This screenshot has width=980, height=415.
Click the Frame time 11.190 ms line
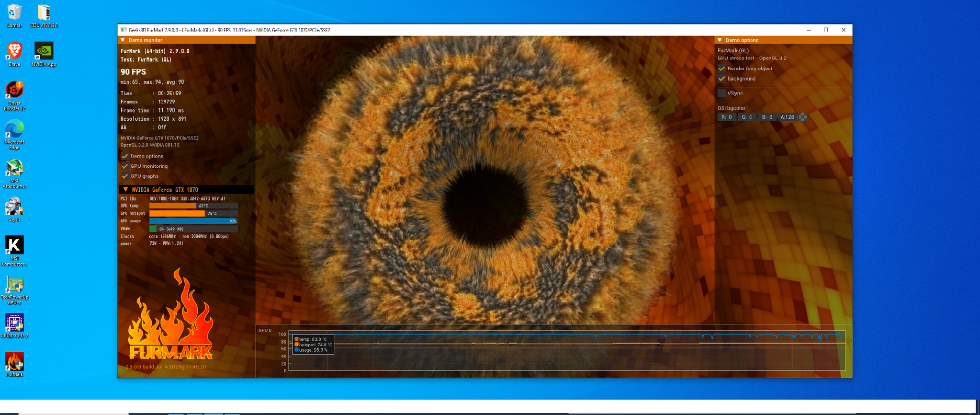point(152,110)
